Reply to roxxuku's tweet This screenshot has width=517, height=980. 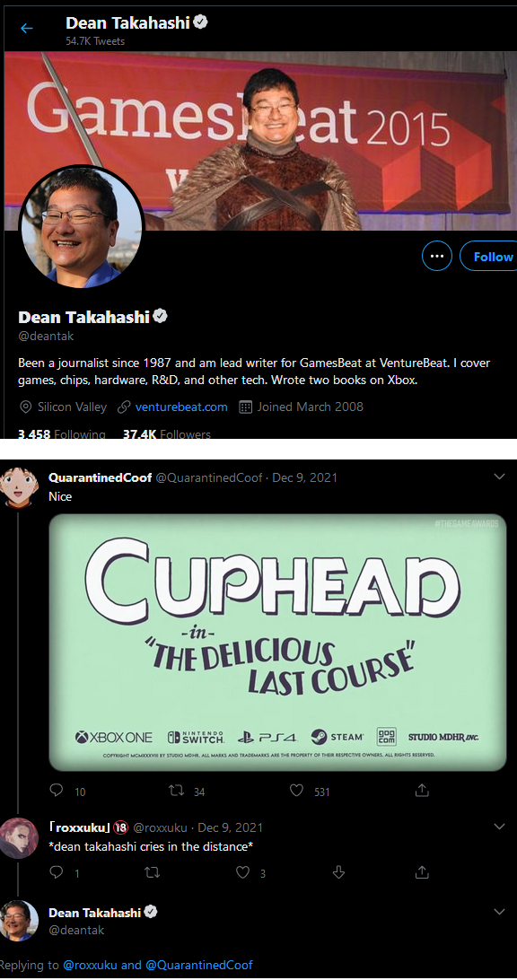[x=57, y=872]
